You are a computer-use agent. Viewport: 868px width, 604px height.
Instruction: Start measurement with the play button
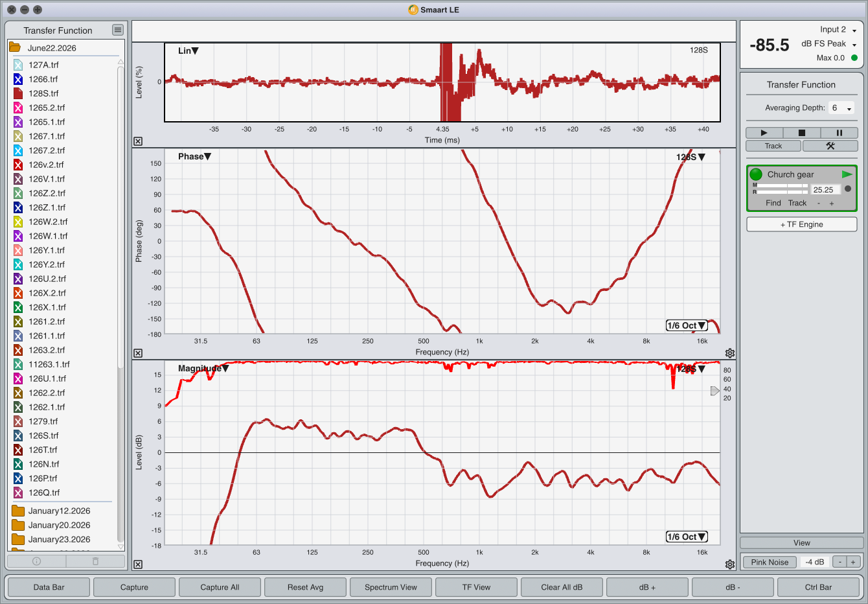[764, 133]
